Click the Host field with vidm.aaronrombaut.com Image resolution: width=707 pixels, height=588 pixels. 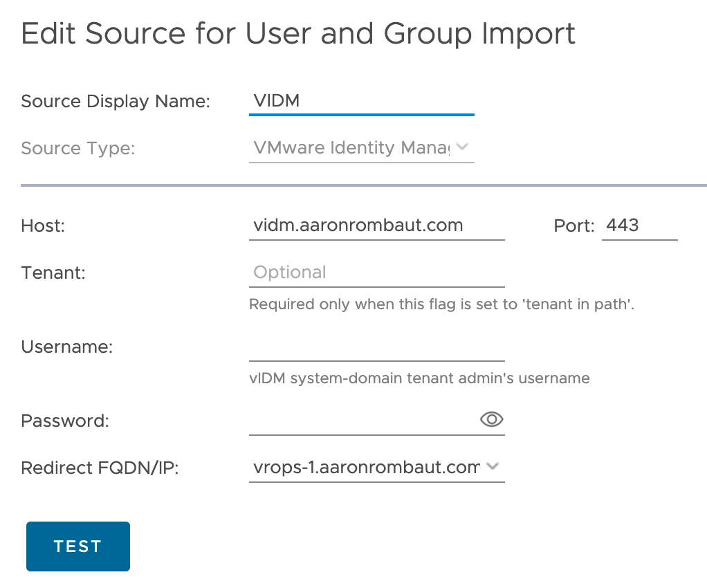pyautogui.click(x=376, y=226)
